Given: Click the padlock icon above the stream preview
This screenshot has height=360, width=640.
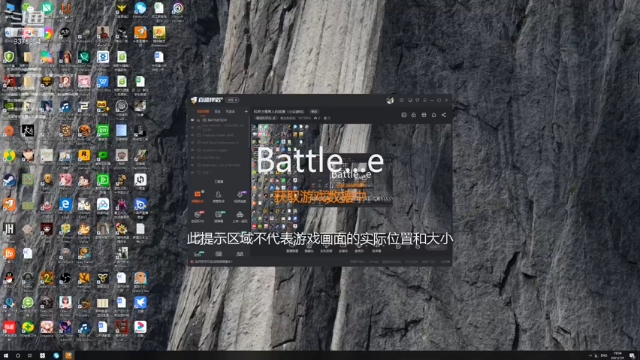Looking at the screenshot, I should click(x=413, y=115).
